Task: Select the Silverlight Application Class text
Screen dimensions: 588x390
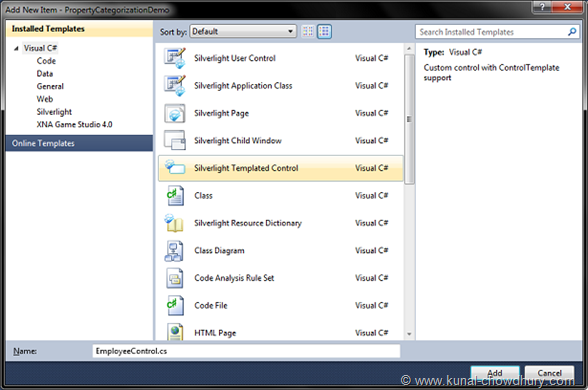Action: click(x=243, y=86)
